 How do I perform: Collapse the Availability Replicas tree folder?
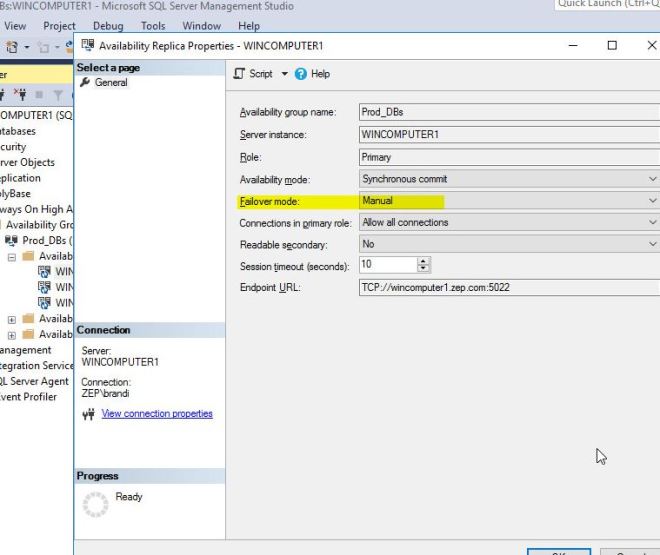12,257
